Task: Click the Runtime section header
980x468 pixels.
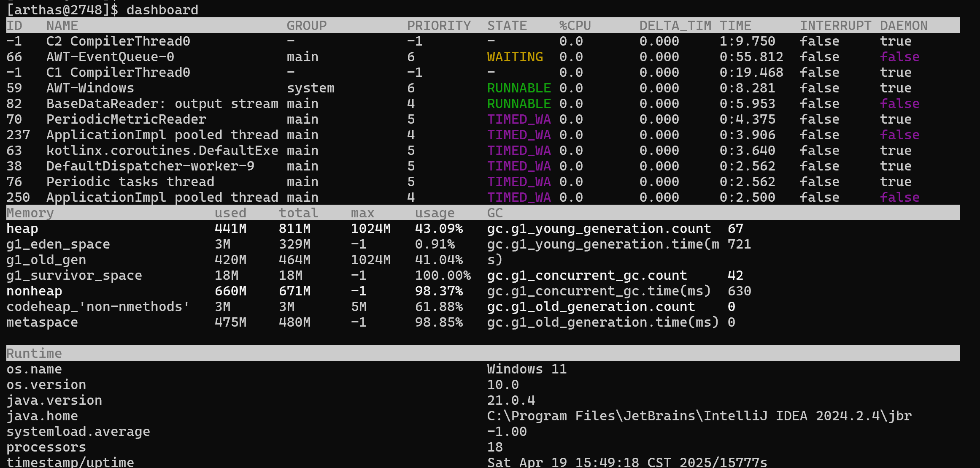Action: (34, 353)
